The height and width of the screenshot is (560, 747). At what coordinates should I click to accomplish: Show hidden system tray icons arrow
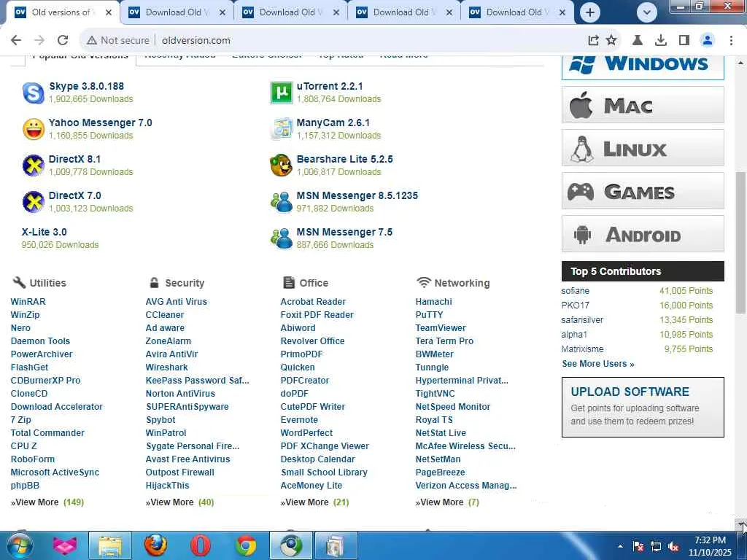[620, 546]
